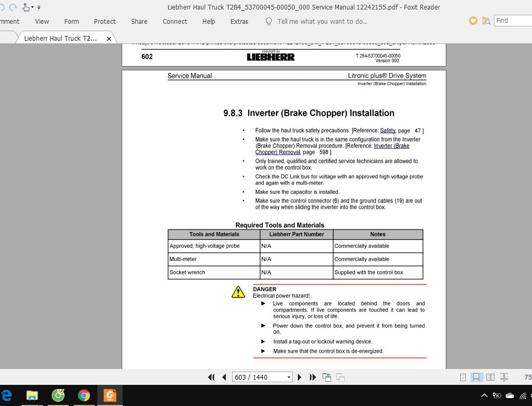Switch to continuous page view mode

pyautogui.click(x=476, y=377)
